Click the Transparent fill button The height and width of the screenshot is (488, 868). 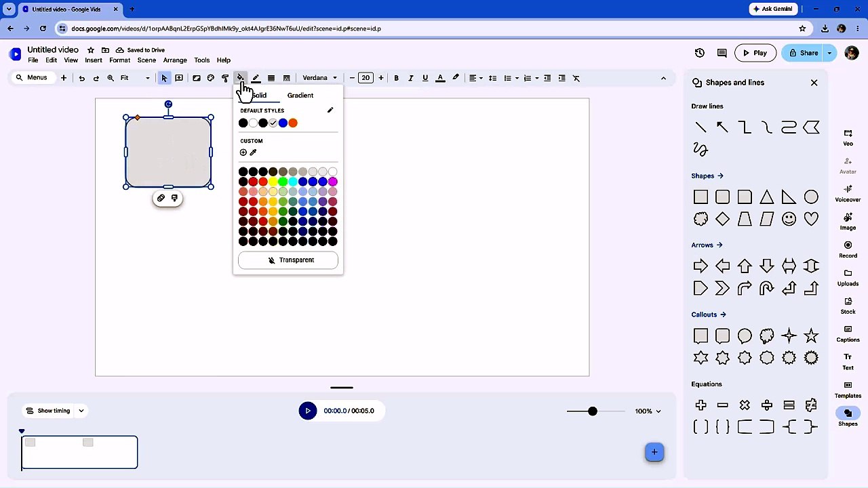click(x=288, y=260)
